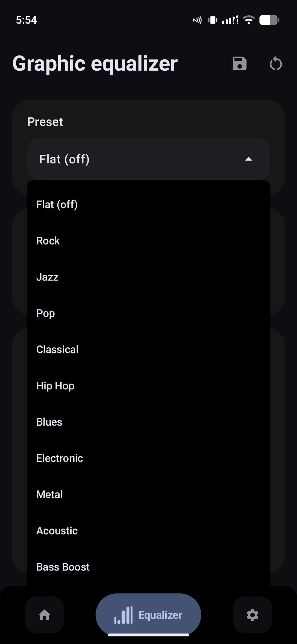Pick the Pop preset
The width and height of the screenshot is (297, 644).
coord(45,313)
